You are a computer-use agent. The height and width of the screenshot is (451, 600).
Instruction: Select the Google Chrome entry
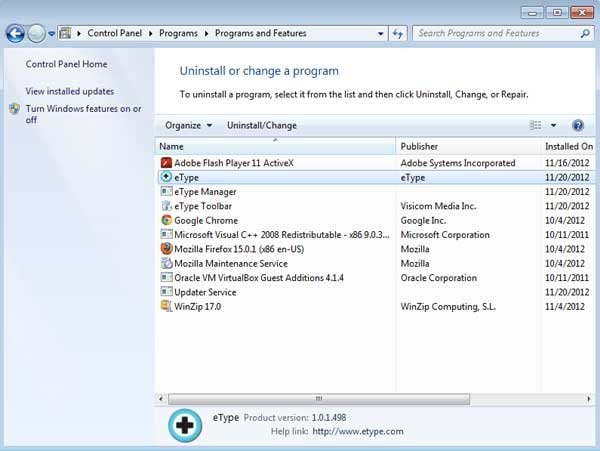pos(376,220)
